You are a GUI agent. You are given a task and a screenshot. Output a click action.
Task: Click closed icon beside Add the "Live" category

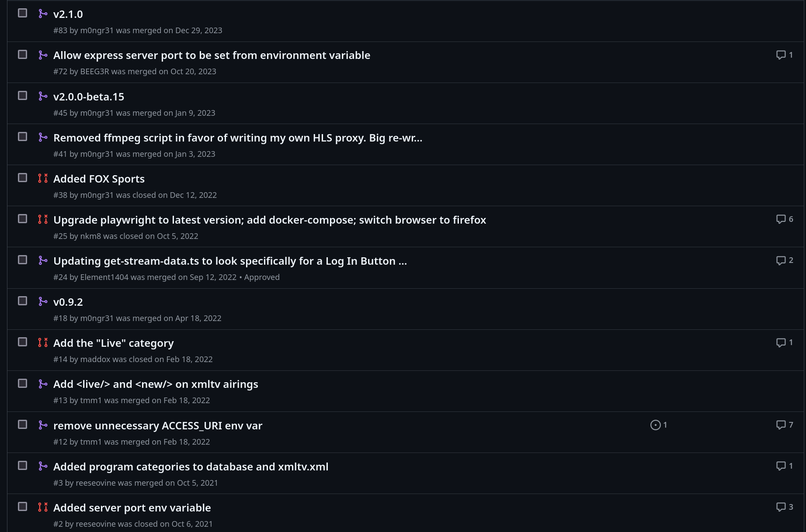point(43,342)
